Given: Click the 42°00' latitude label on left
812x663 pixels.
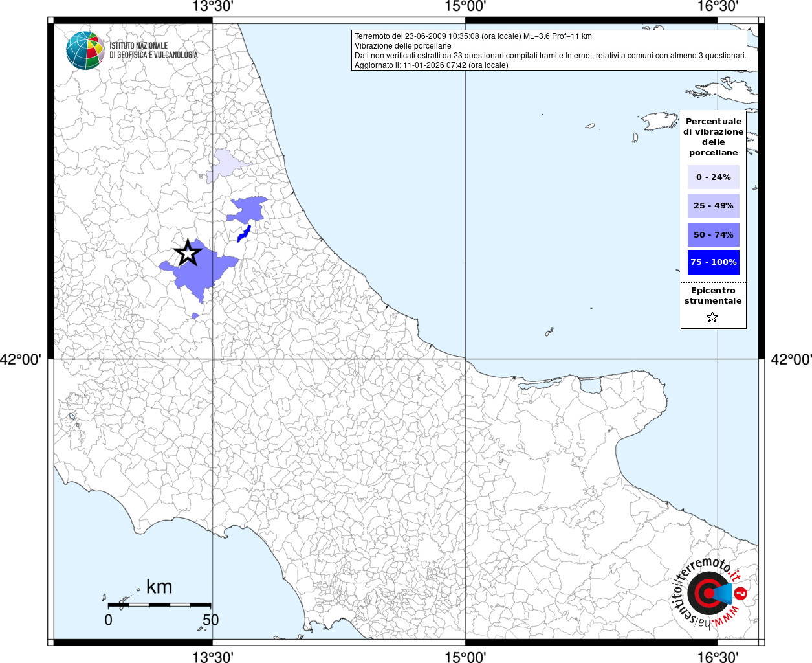Looking at the screenshot, I should [x=21, y=359].
